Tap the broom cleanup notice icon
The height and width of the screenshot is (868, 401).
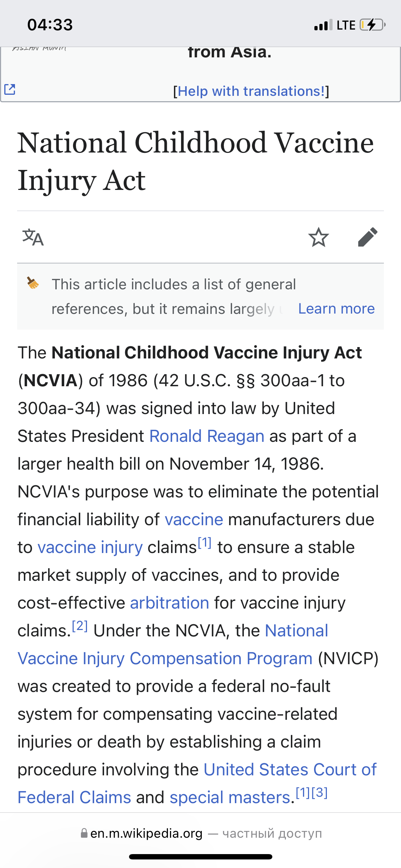click(x=33, y=283)
